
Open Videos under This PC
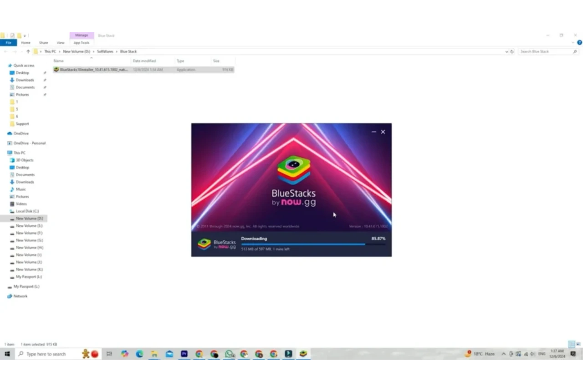(21, 204)
